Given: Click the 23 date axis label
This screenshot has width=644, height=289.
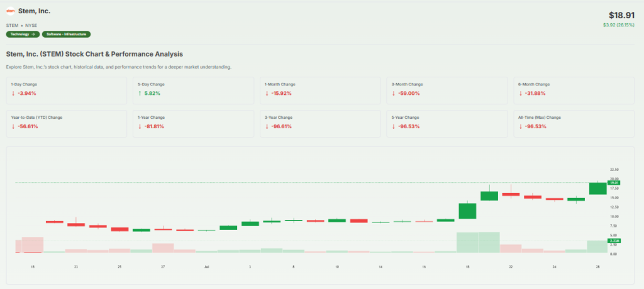Looking at the screenshot, I should click(76, 267).
